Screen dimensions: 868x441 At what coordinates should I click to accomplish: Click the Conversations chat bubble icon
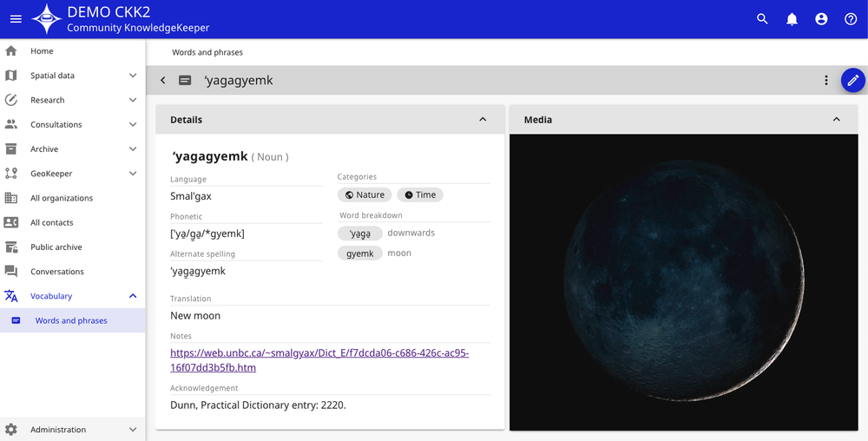pyautogui.click(x=10, y=271)
